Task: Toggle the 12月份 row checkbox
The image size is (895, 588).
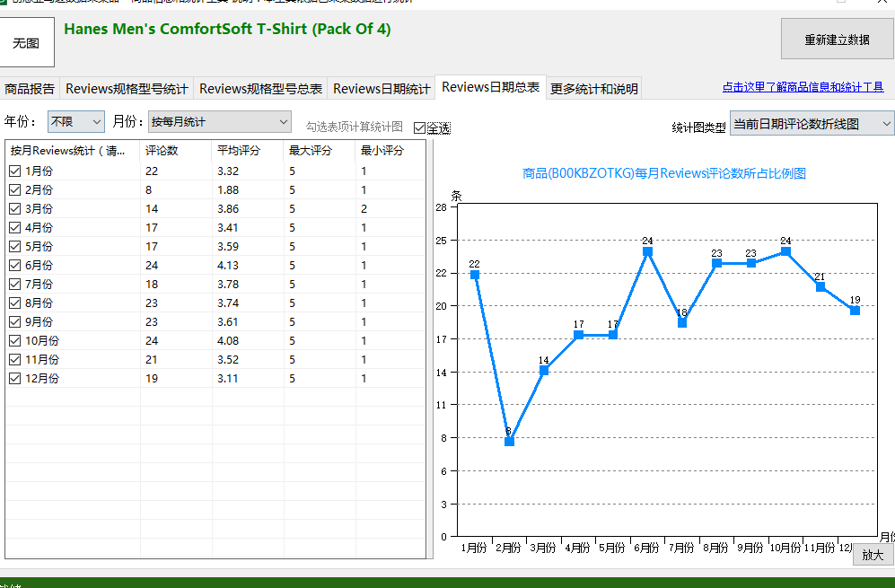Action: [15, 378]
